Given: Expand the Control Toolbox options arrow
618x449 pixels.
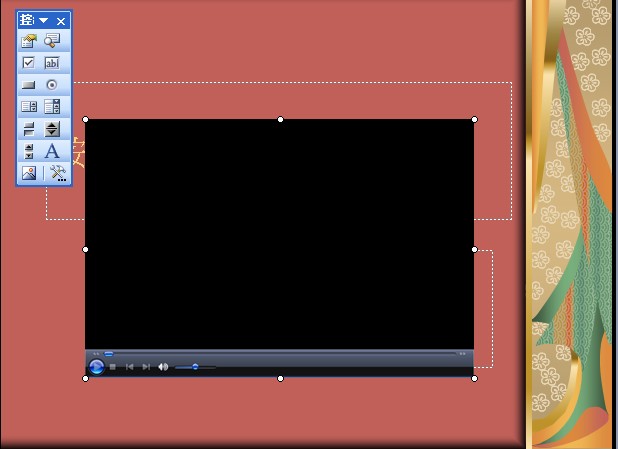Looking at the screenshot, I should (44, 21).
